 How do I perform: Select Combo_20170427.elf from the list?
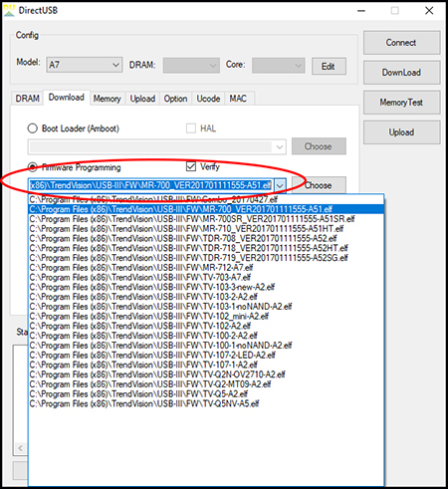[206, 199]
